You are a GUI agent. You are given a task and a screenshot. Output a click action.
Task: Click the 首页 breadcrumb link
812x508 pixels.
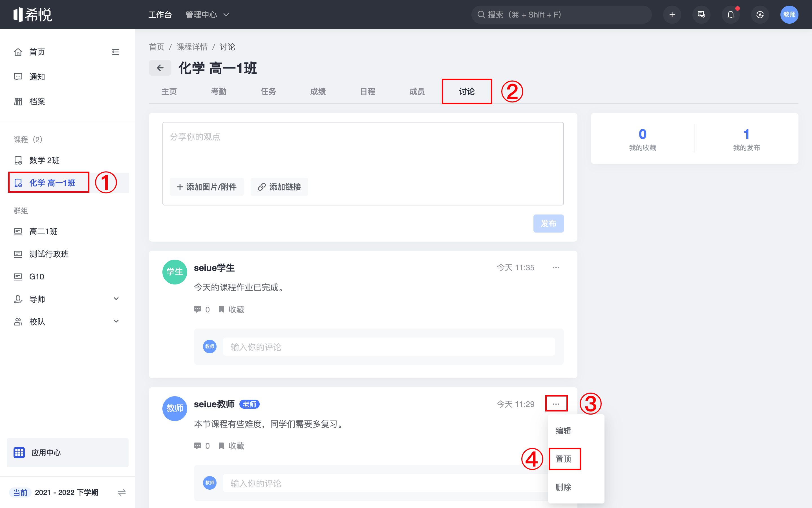tap(157, 47)
